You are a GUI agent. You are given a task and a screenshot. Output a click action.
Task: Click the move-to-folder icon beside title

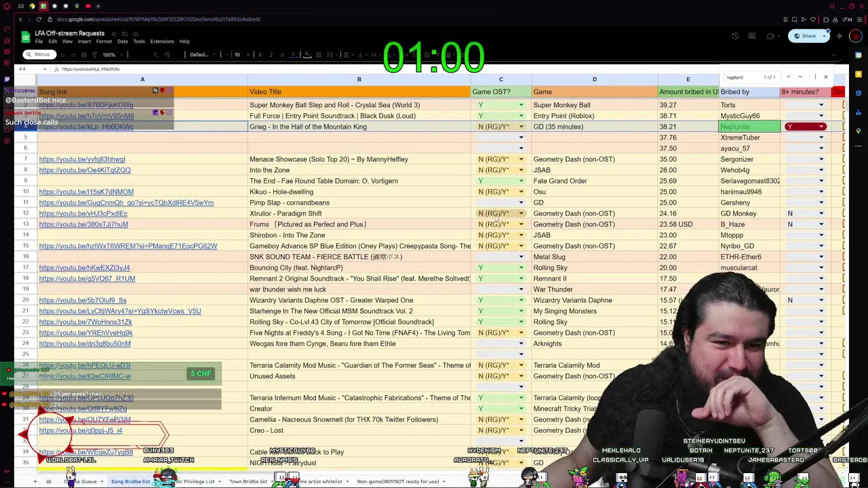point(125,33)
